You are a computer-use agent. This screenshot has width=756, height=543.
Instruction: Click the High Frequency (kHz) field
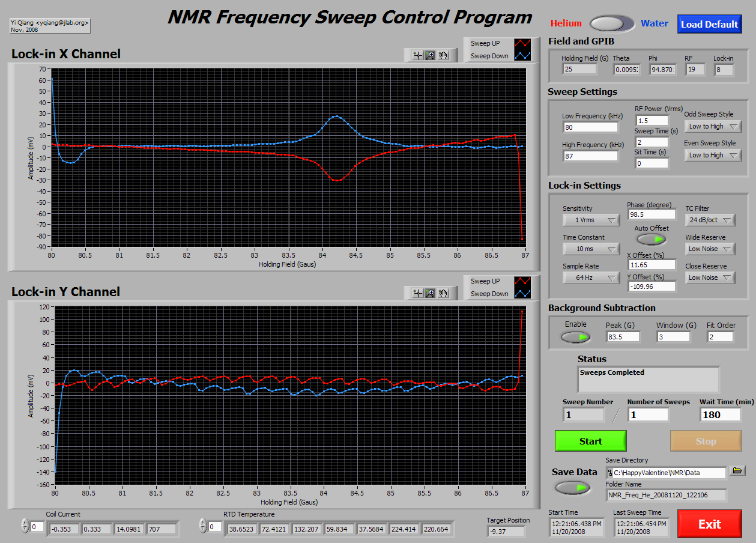pos(590,156)
